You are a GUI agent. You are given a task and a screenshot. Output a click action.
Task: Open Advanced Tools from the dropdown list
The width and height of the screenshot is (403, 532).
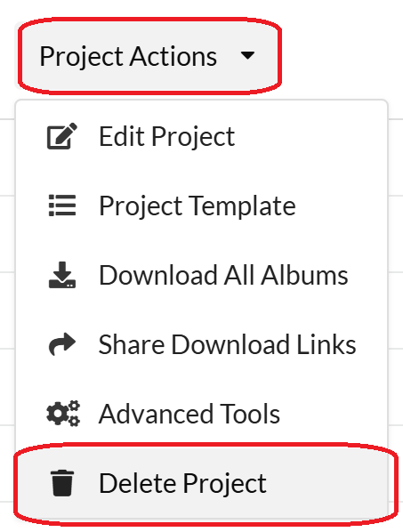[201, 414]
